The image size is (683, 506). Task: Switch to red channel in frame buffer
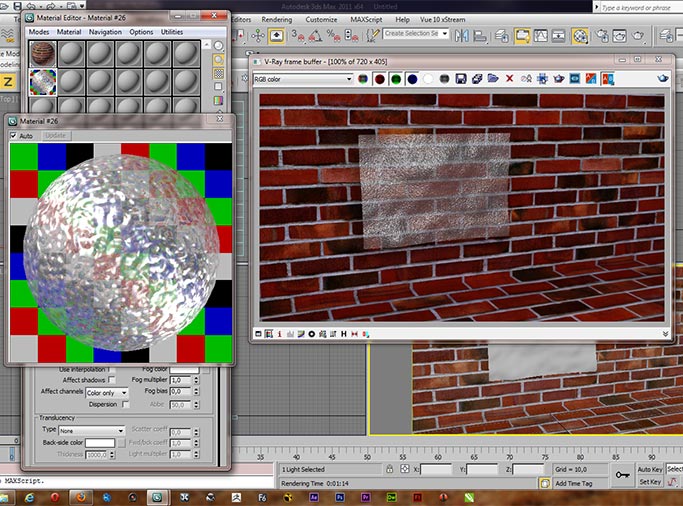[380, 79]
